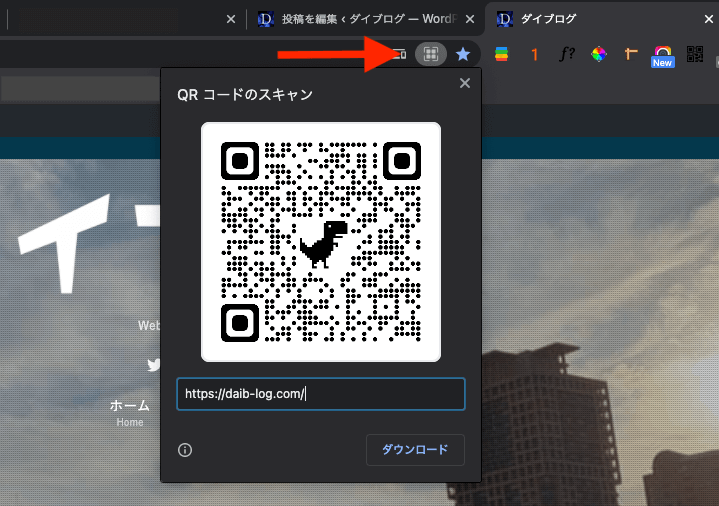The height and width of the screenshot is (506, 719).
Task: Open the stacked colored layers extension
Action: point(502,54)
